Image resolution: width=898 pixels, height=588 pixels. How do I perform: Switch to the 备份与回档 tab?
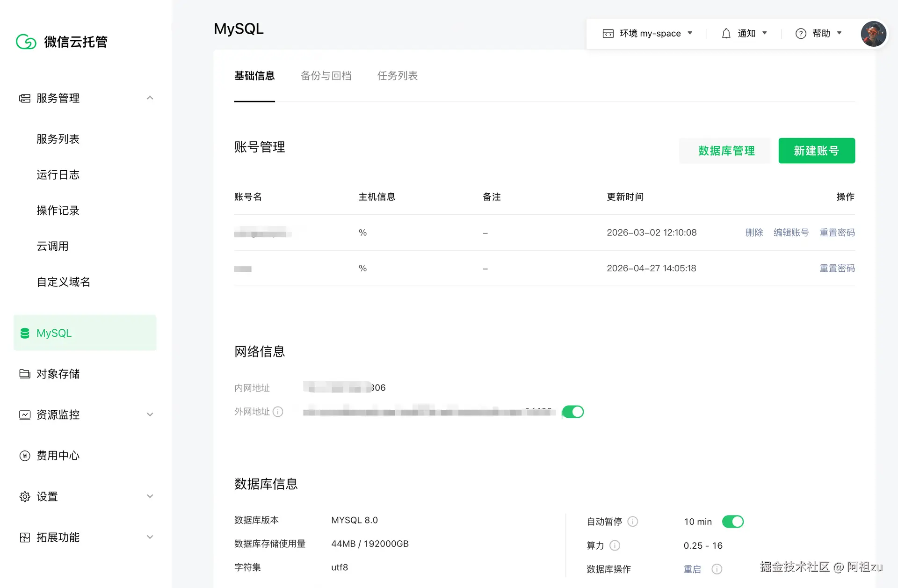tap(326, 75)
